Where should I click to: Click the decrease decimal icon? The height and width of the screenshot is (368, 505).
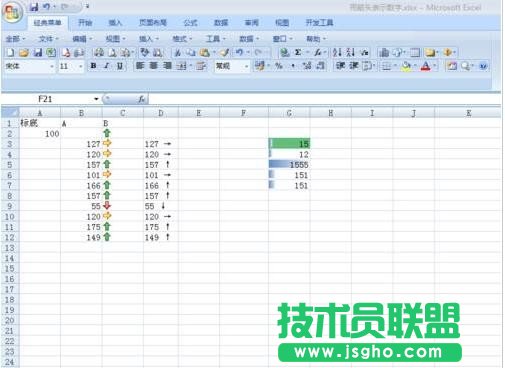[320, 66]
